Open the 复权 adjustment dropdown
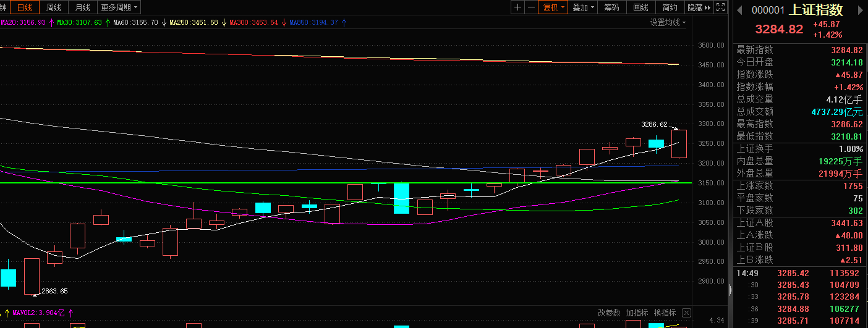 (x=553, y=7)
